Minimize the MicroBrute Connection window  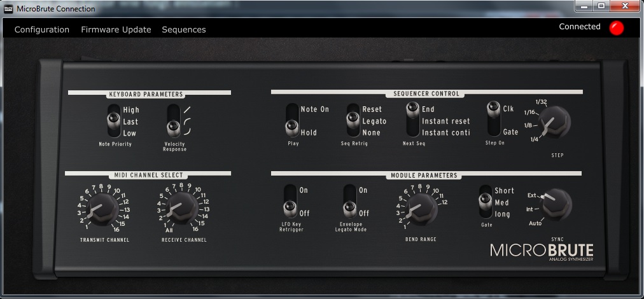coord(585,6)
